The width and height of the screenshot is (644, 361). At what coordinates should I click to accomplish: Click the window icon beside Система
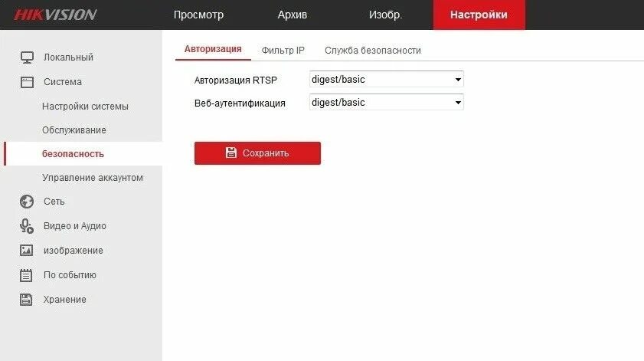click(x=27, y=82)
